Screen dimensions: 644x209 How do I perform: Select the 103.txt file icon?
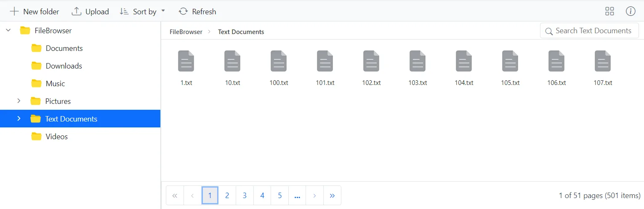pos(418,61)
